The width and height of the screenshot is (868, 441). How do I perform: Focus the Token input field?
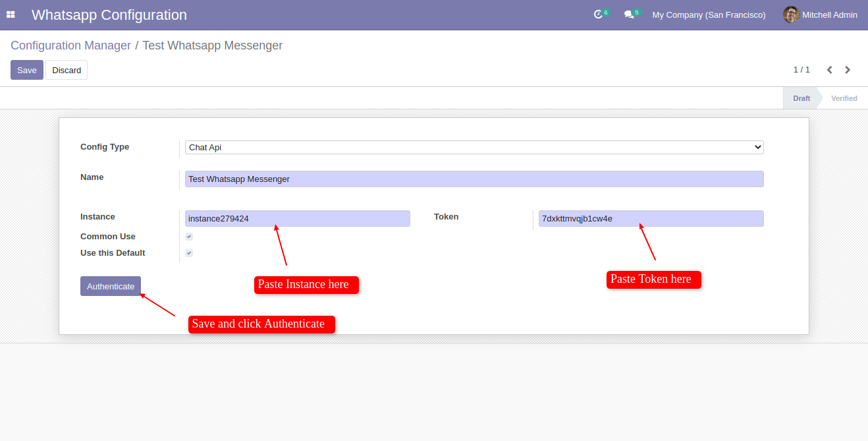click(651, 219)
